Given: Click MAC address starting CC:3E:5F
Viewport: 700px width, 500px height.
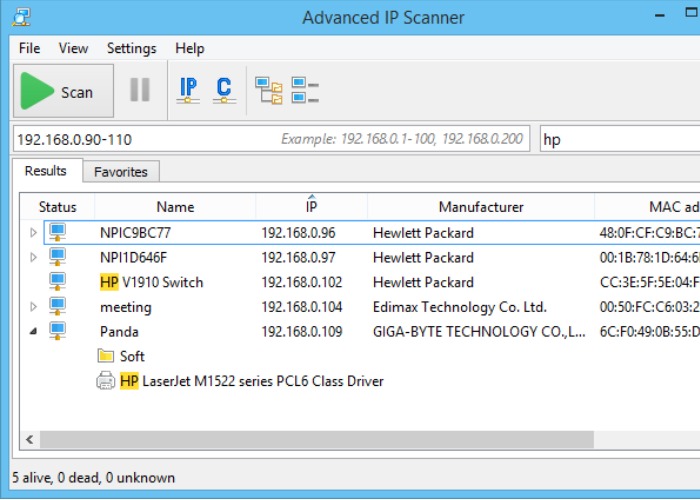Looking at the screenshot, I should (650, 283).
